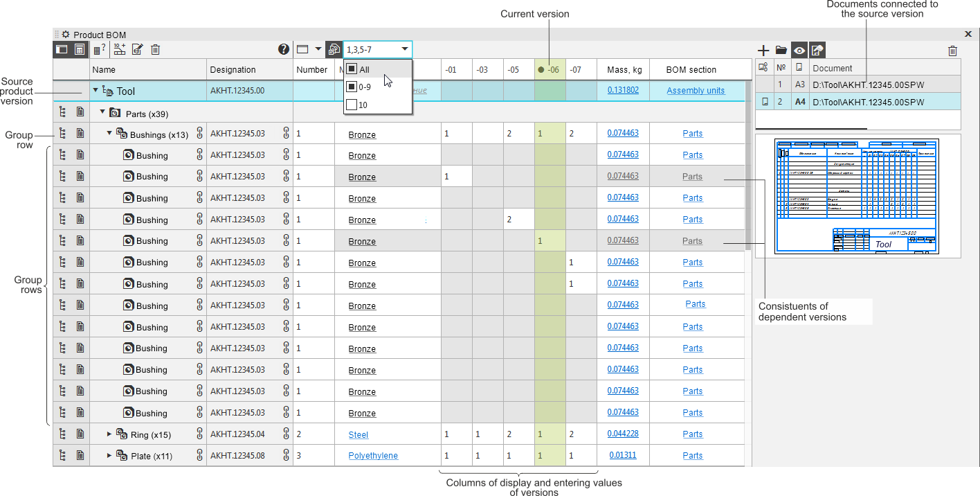The image size is (980, 496).
Task: Click the link chain icon beside Bushings (x13)
Action: click(x=200, y=133)
